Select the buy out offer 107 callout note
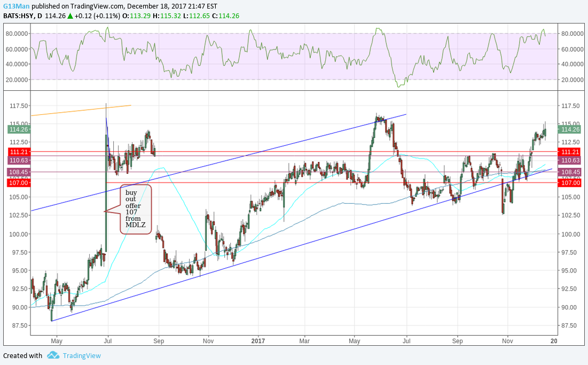 pyautogui.click(x=135, y=209)
